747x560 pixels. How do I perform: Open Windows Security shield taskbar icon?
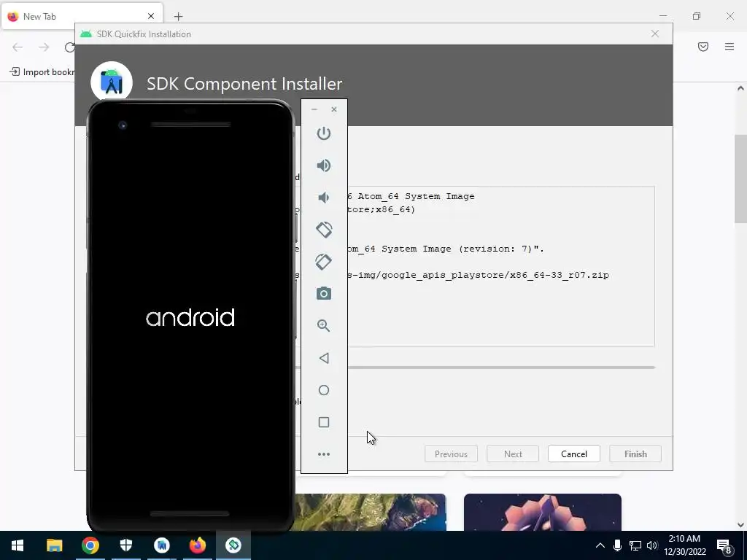click(x=125, y=545)
